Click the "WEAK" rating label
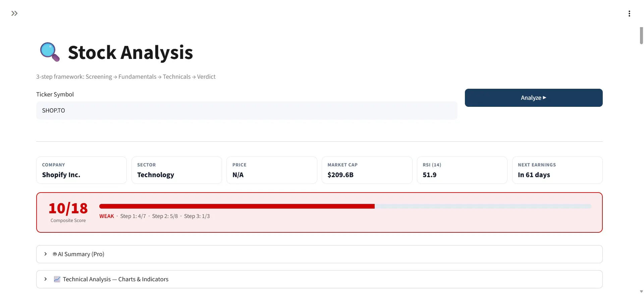This screenshot has height=294, width=644. coord(107,216)
